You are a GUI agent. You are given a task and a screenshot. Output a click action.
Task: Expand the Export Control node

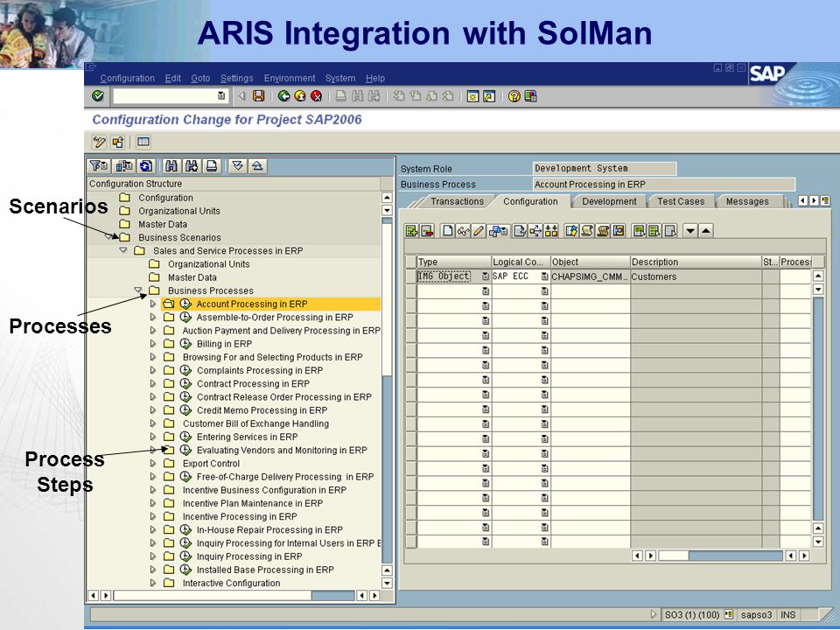(x=152, y=464)
